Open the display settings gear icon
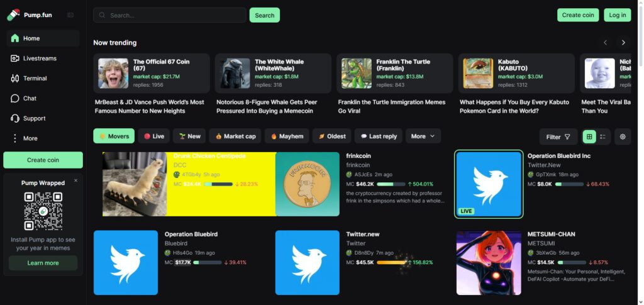This screenshot has height=305, width=644. coord(623,136)
